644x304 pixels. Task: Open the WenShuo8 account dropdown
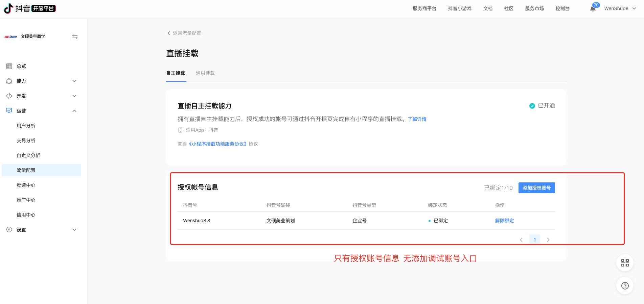620,9
